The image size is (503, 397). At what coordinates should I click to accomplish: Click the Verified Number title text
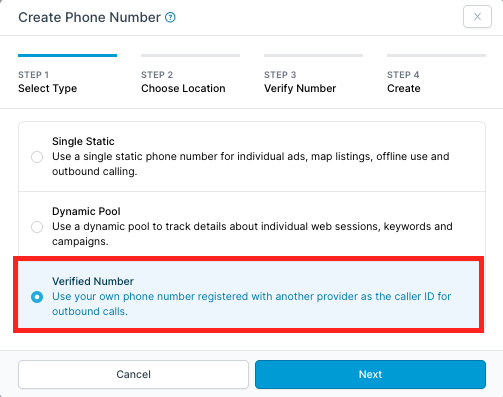93,281
